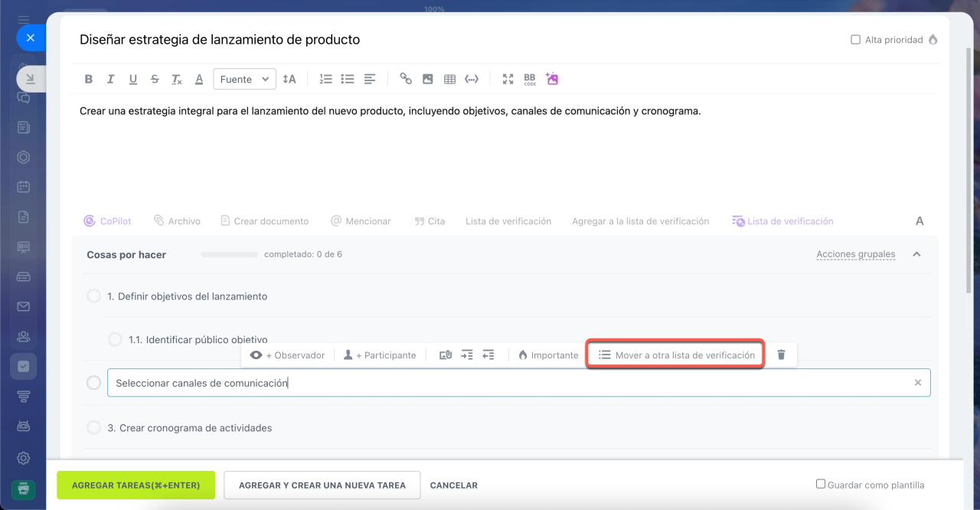Check off the Seleccionar canales item
The height and width of the screenshot is (510, 980).
[93, 383]
